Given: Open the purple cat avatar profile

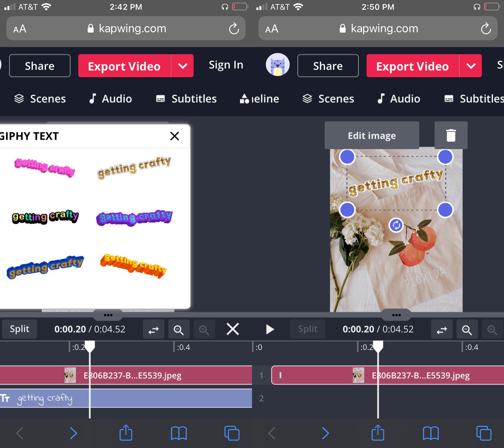Looking at the screenshot, I should (x=278, y=65).
